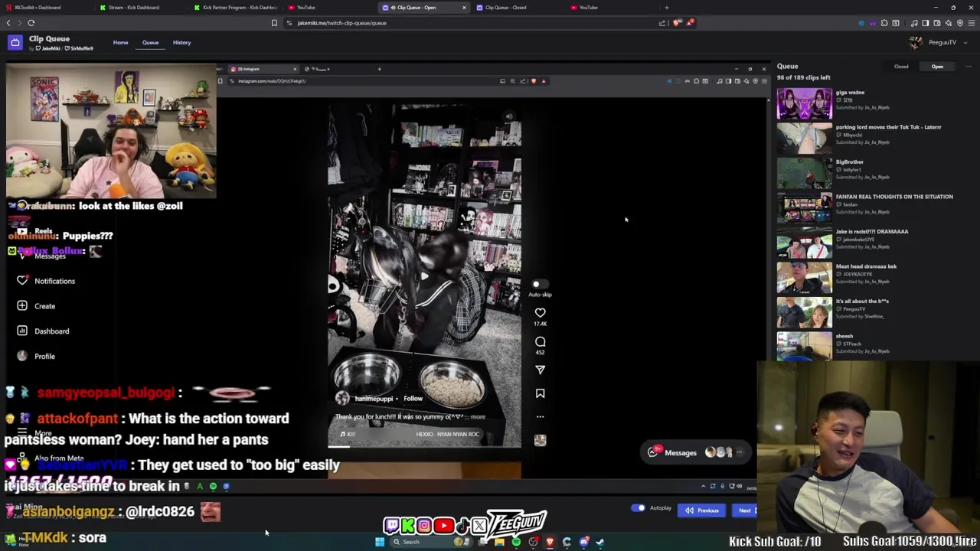
Task: Set the queue to Closed
Action: pyautogui.click(x=901, y=67)
